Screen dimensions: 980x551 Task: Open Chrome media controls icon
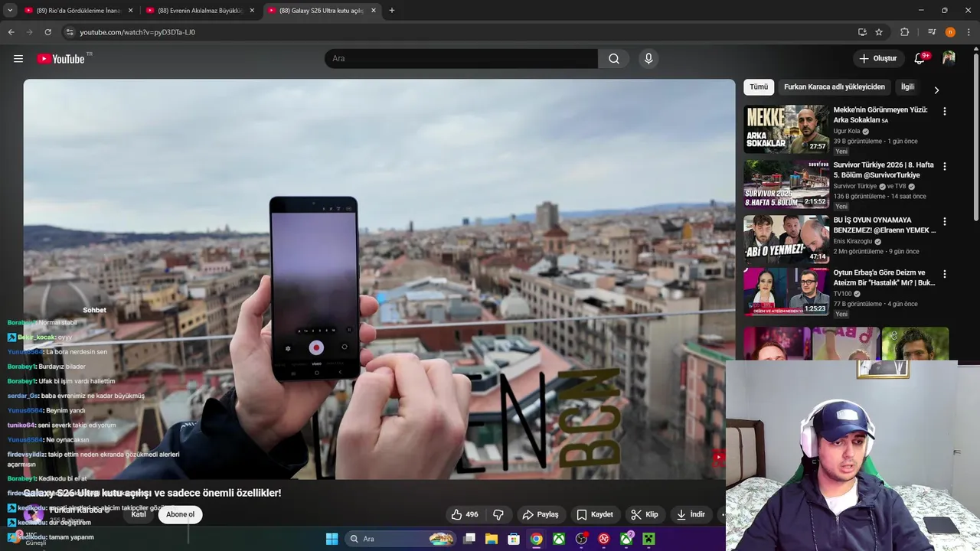coord(932,32)
